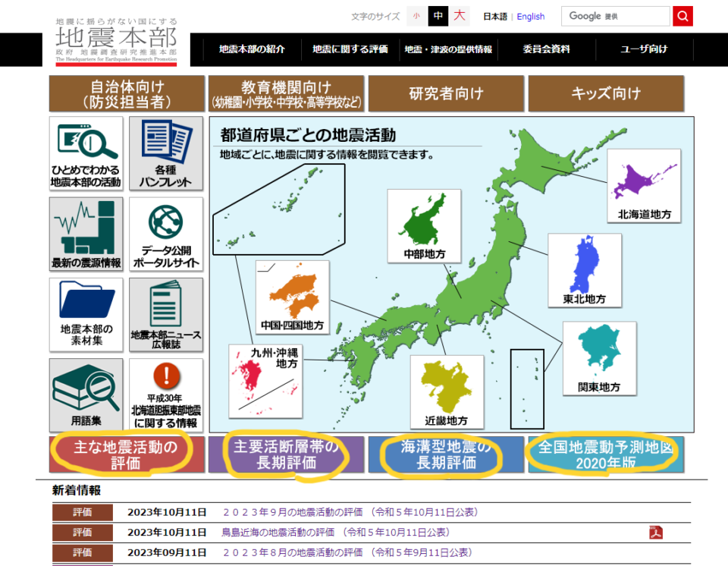This screenshot has height=566, width=728.
Task: Switch language to English
Action: (x=531, y=17)
